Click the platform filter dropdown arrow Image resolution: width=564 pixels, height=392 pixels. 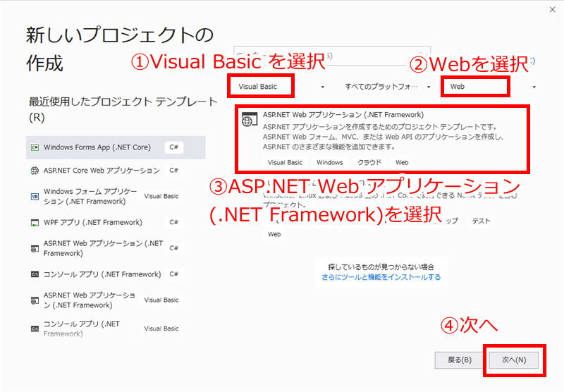tap(429, 87)
